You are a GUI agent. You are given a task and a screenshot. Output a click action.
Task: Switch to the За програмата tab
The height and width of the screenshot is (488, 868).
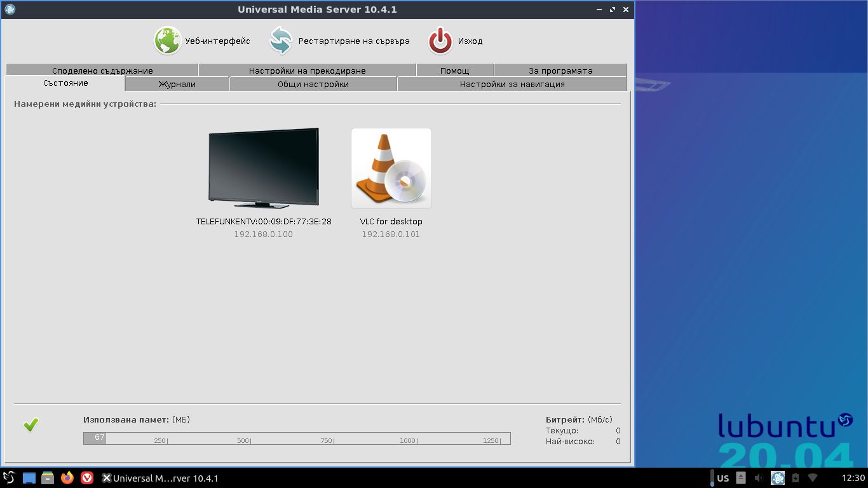pos(560,71)
